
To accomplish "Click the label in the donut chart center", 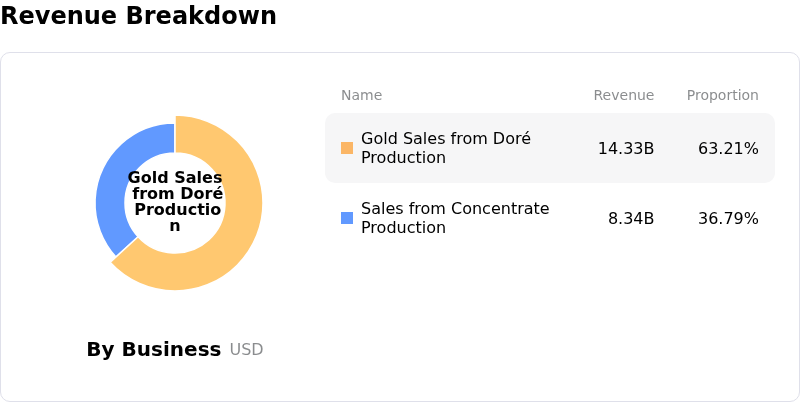I will tap(175, 202).
